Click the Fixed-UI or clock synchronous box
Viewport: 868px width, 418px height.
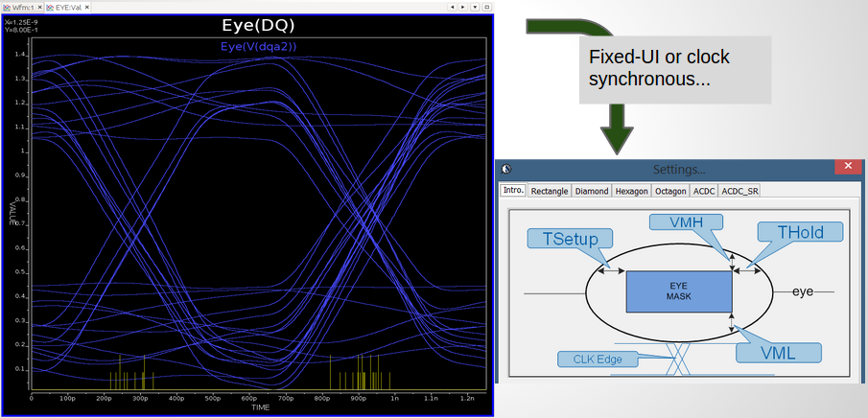coord(675,69)
